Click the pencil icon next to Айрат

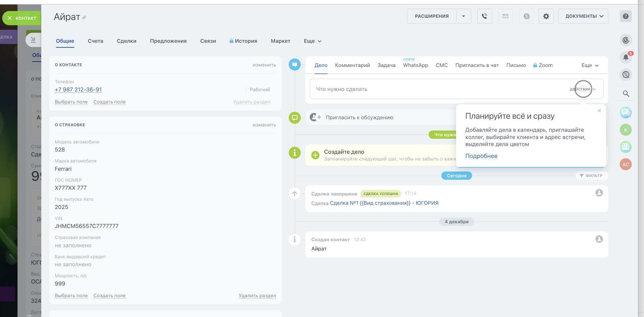pyautogui.click(x=84, y=17)
